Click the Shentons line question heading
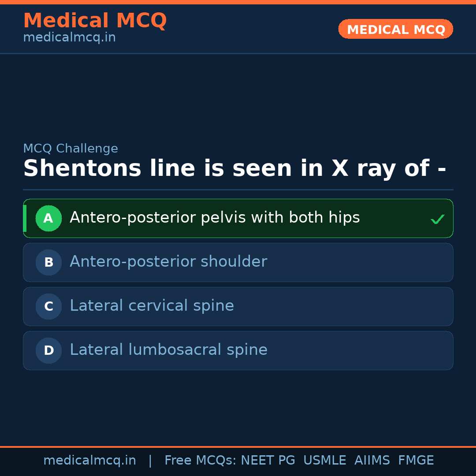476x476 pixels. click(234, 169)
